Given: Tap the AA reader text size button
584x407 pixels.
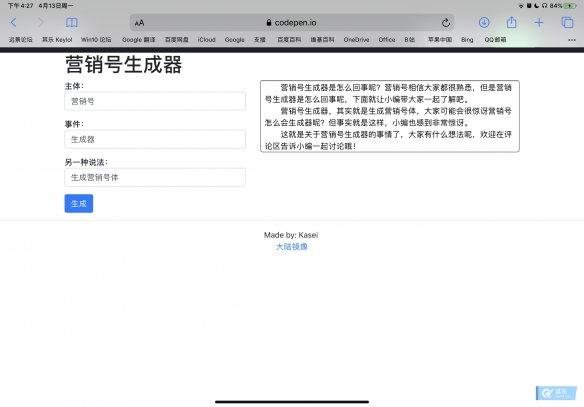Looking at the screenshot, I should click(139, 23).
